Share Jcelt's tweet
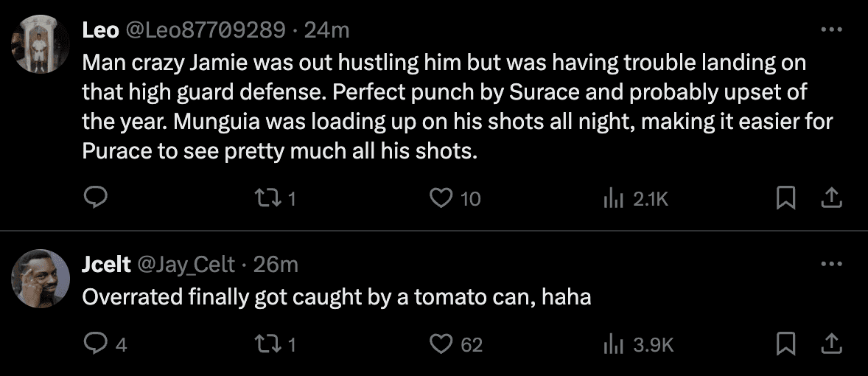868x376 pixels. click(x=830, y=343)
